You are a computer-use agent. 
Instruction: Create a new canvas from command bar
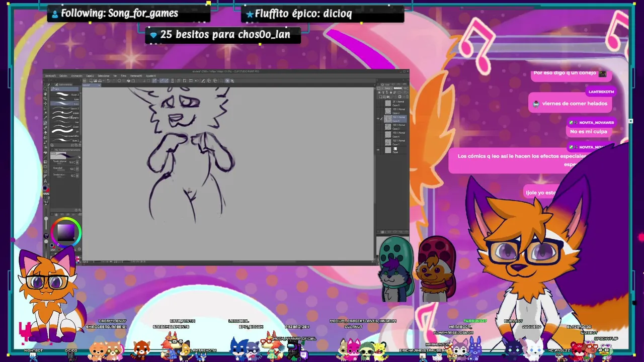pyautogui.click(x=91, y=80)
